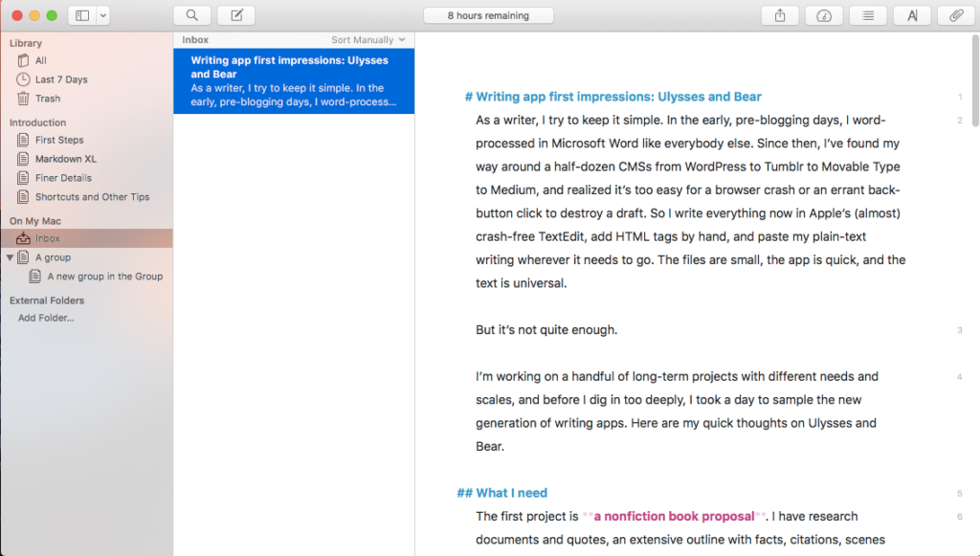The height and width of the screenshot is (556, 980).
Task: Click the Inbox title in sheet list
Action: click(x=195, y=40)
